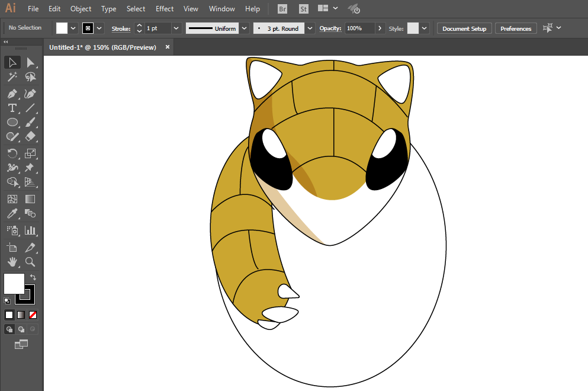This screenshot has height=391, width=588.
Task: Choose the Eraser tool
Action: pyautogui.click(x=30, y=136)
